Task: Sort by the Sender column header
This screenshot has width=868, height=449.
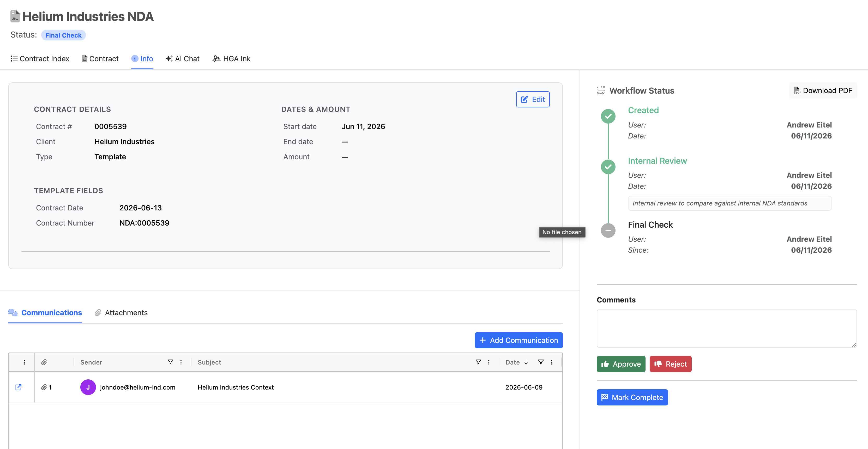Action: coord(91,362)
